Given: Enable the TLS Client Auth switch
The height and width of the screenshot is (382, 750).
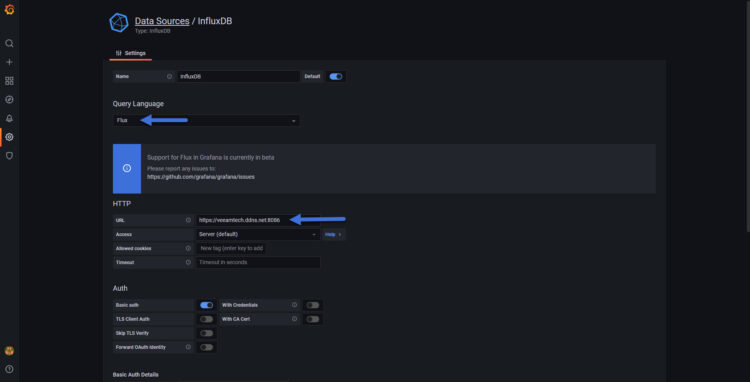Looking at the screenshot, I should coord(207,319).
